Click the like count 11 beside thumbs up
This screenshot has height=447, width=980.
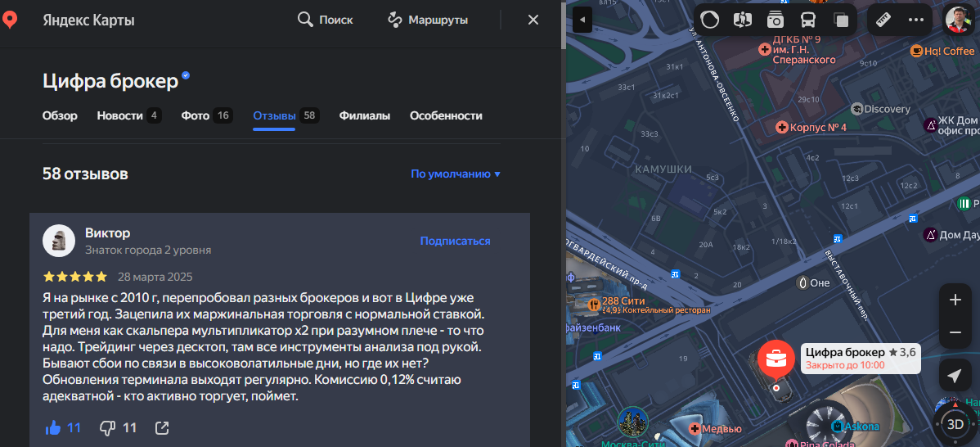(x=74, y=427)
